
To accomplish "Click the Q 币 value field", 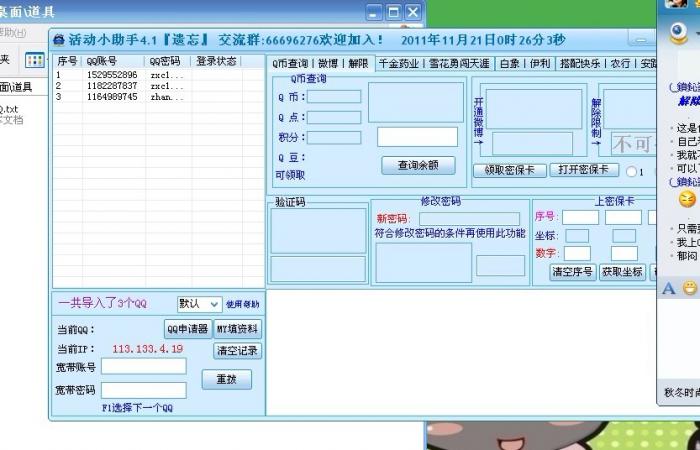I will (x=334, y=96).
